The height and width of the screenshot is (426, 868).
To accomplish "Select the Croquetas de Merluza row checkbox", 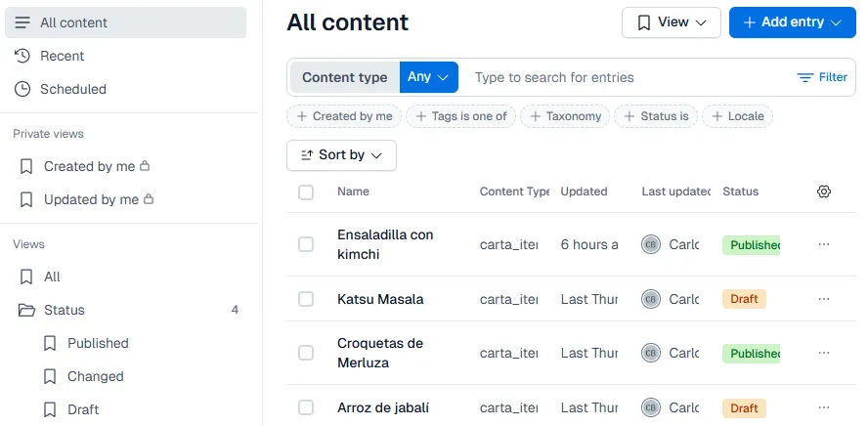I will (x=306, y=353).
